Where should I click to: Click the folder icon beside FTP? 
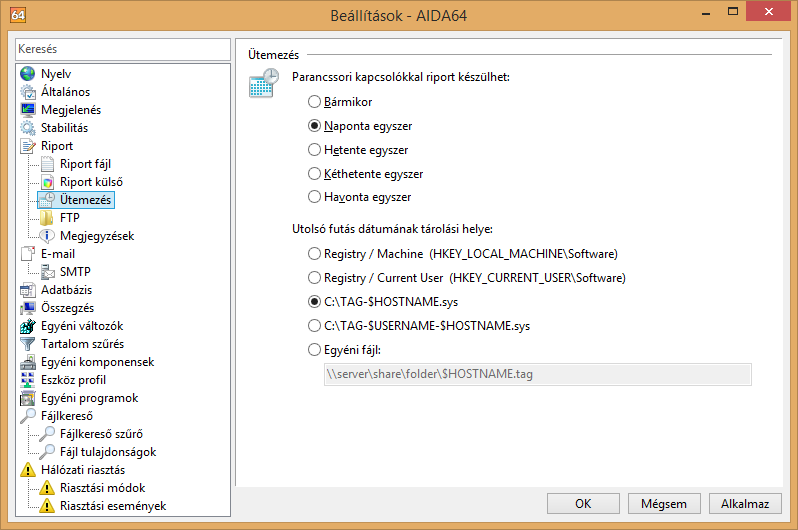point(47,218)
